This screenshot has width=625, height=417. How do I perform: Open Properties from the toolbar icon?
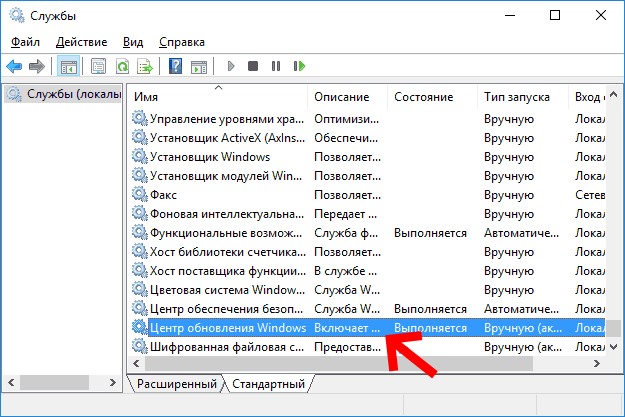coord(98,67)
